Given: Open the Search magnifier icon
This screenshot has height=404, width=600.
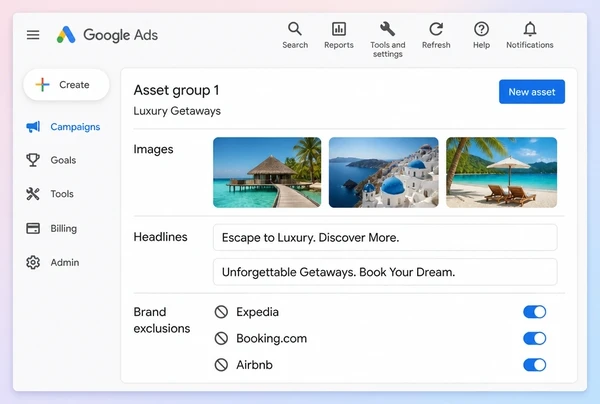Looking at the screenshot, I should [295, 29].
